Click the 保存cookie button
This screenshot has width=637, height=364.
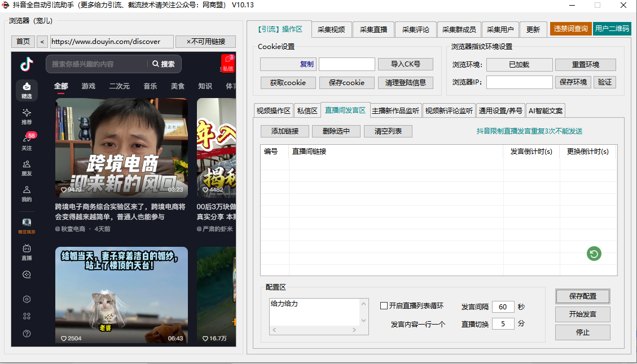pyautogui.click(x=346, y=82)
